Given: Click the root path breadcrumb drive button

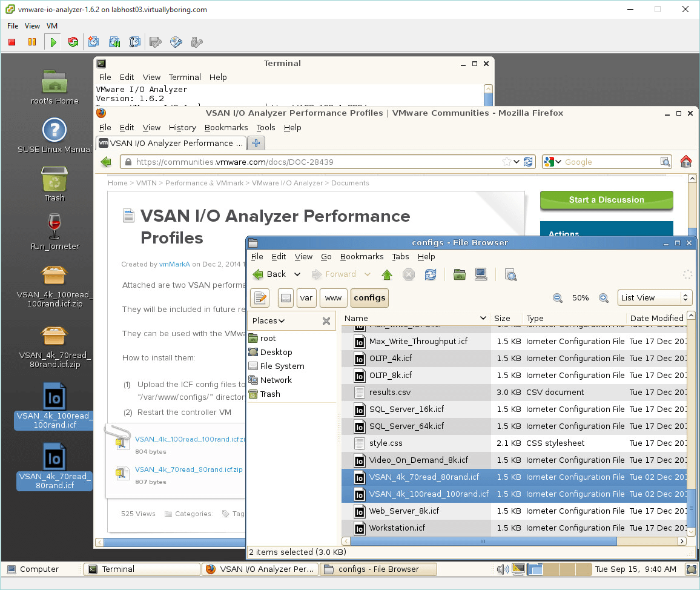Looking at the screenshot, I should (x=286, y=298).
